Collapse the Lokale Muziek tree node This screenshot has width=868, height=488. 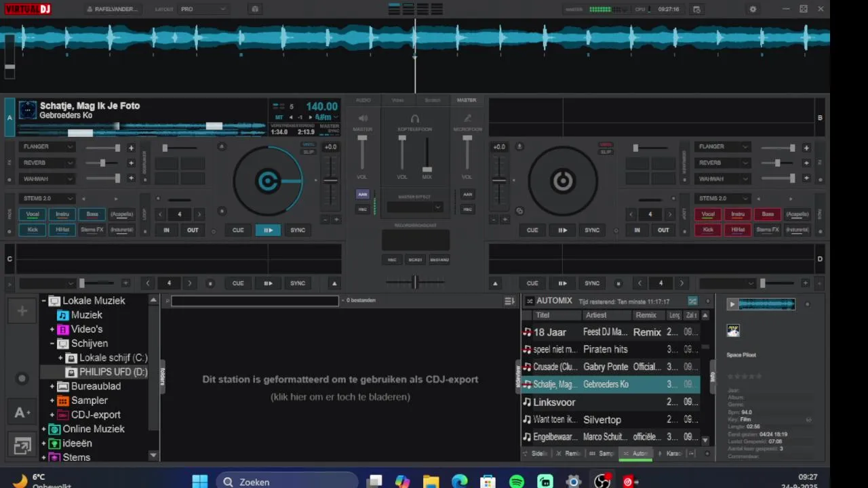(x=44, y=301)
